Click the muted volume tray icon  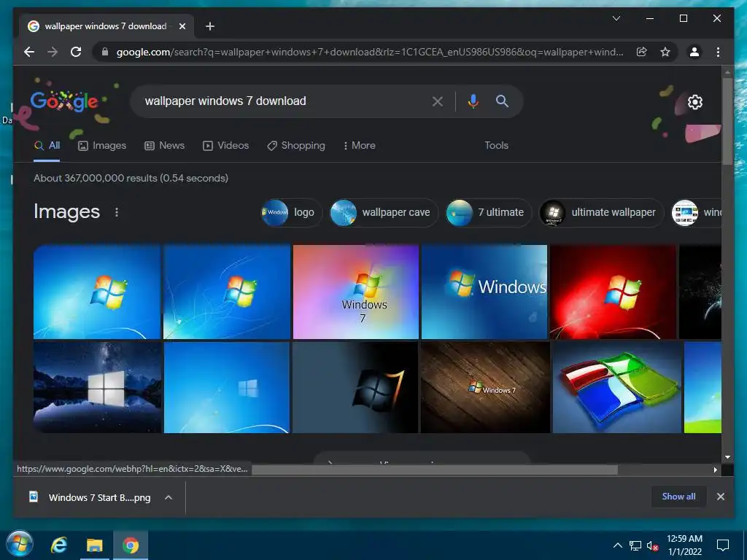[x=652, y=545]
